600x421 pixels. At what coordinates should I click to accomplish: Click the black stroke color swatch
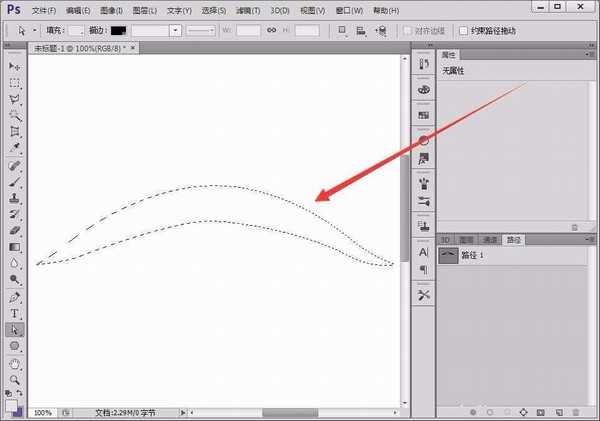(118, 31)
